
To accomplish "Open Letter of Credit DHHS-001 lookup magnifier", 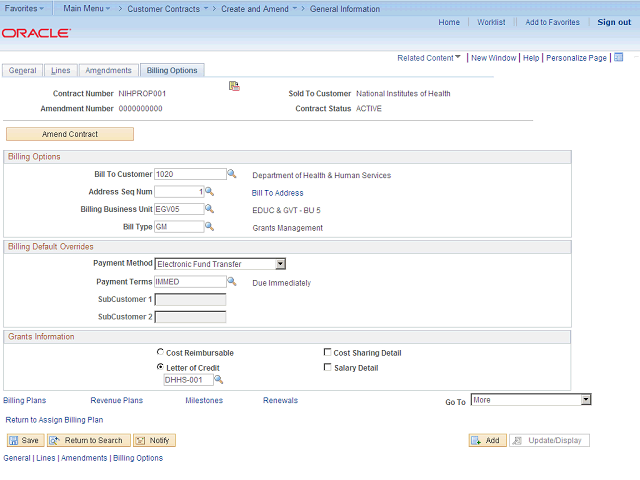I will pos(219,380).
